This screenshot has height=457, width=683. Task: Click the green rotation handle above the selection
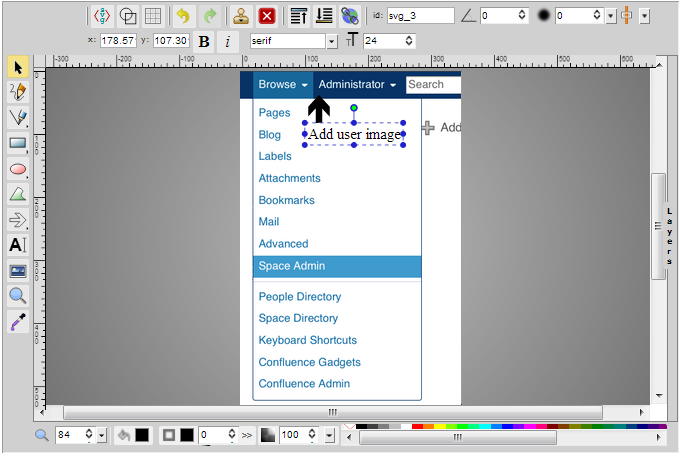point(354,108)
